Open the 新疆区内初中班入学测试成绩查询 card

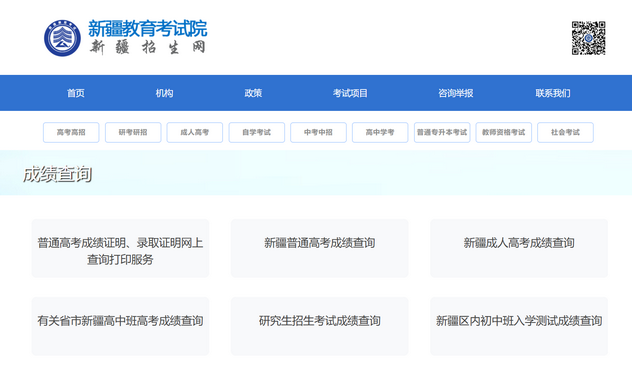coord(519,326)
